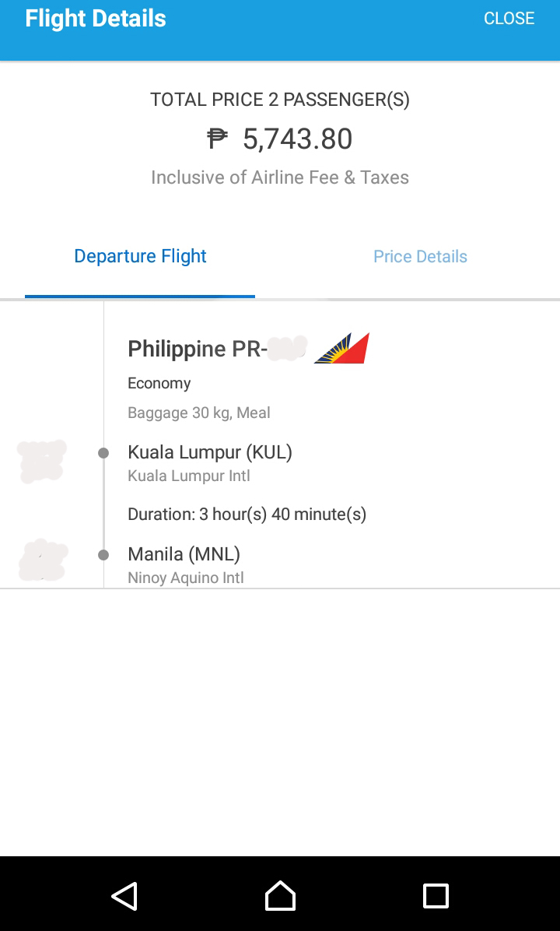Tap the Android home icon
The width and height of the screenshot is (560, 931).
click(280, 895)
